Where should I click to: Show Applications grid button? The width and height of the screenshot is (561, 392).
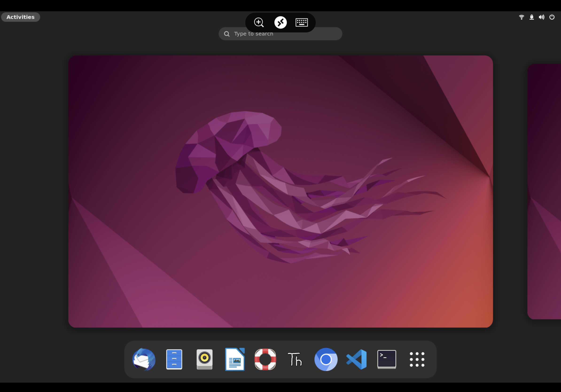point(417,359)
